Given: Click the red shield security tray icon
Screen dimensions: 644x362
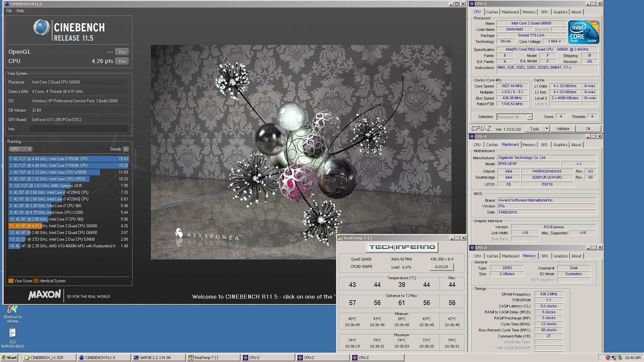Looking at the screenshot, I should click(x=608, y=358).
